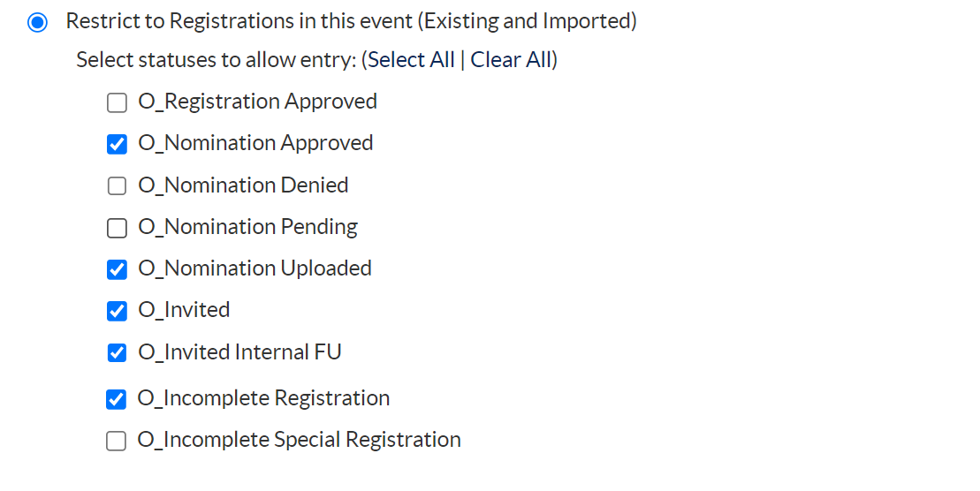This screenshot has width=980, height=491.
Task: Click the Select All link
Action: pos(412,60)
